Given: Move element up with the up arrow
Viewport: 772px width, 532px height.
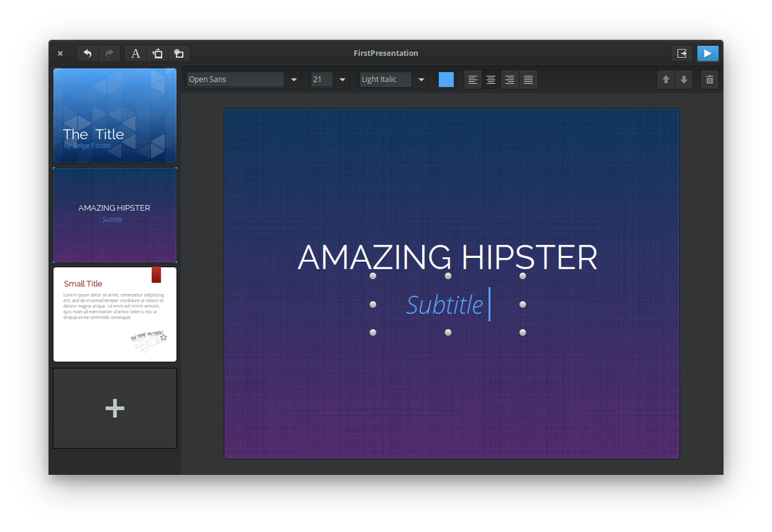Looking at the screenshot, I should click(x=666, y=80).
